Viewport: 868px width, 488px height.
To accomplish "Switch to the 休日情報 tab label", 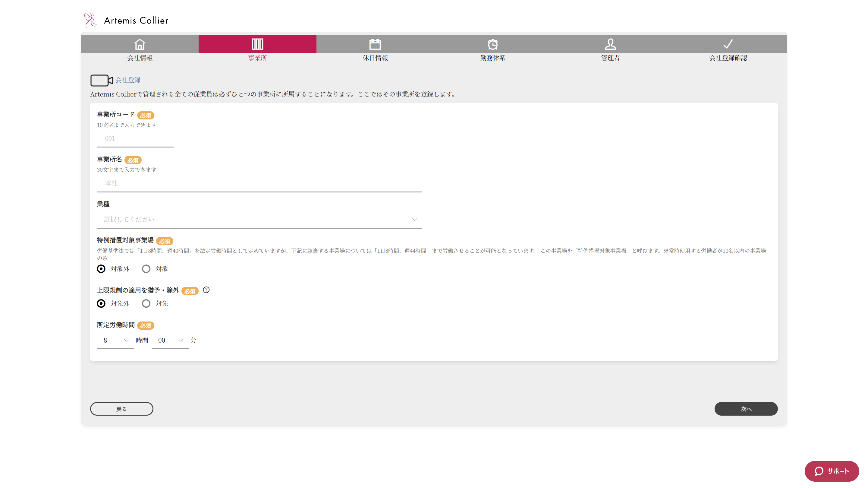I will 375,58.
